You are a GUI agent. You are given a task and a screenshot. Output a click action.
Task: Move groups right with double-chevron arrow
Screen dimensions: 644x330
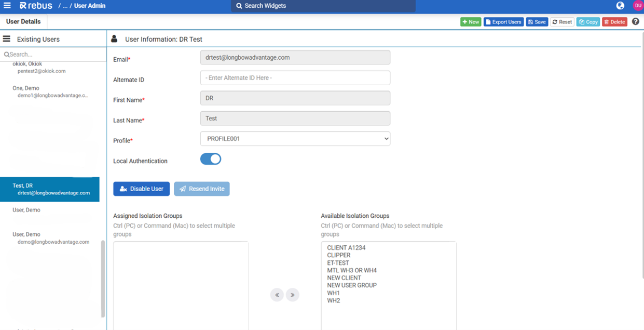293,295
